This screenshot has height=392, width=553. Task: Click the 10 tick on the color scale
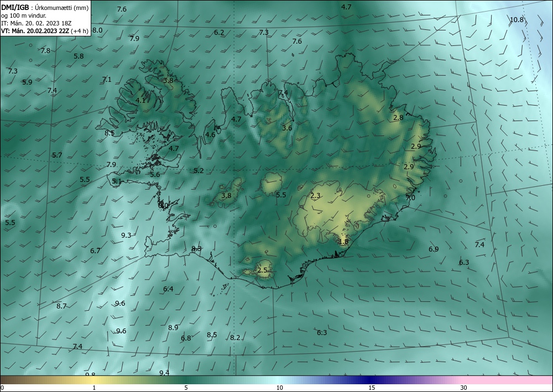click(280, 388)
